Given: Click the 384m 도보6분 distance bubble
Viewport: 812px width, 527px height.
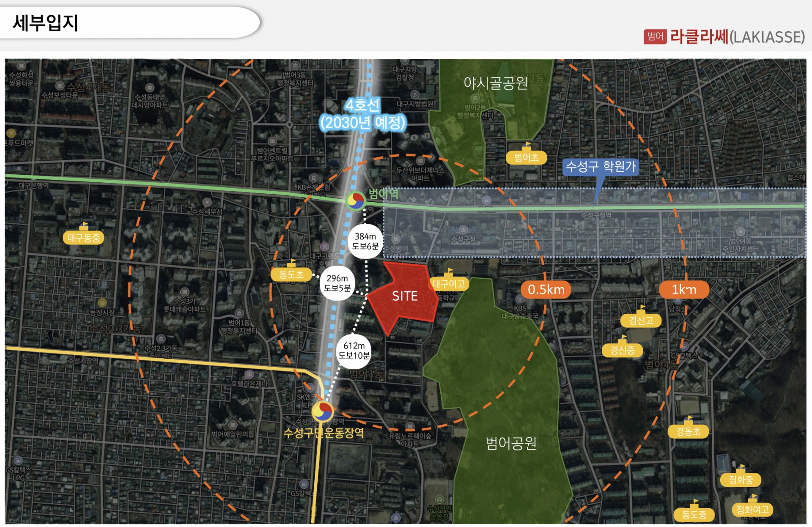Looking at the screenshot, I should coord(365,242).
